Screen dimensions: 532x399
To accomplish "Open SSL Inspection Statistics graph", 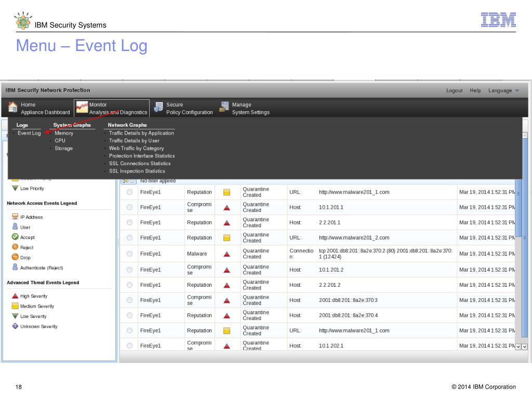I will pyautogui.click(x=137, y=171).
